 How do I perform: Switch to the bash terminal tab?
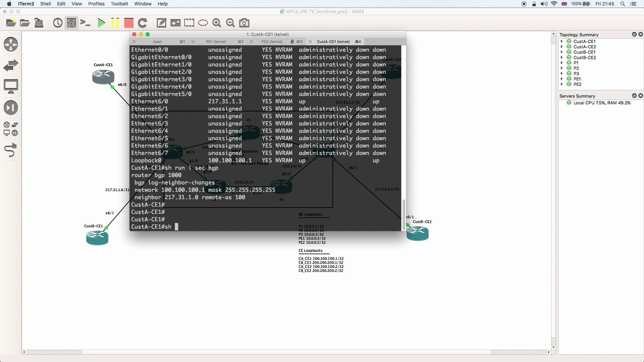(157, 42)
